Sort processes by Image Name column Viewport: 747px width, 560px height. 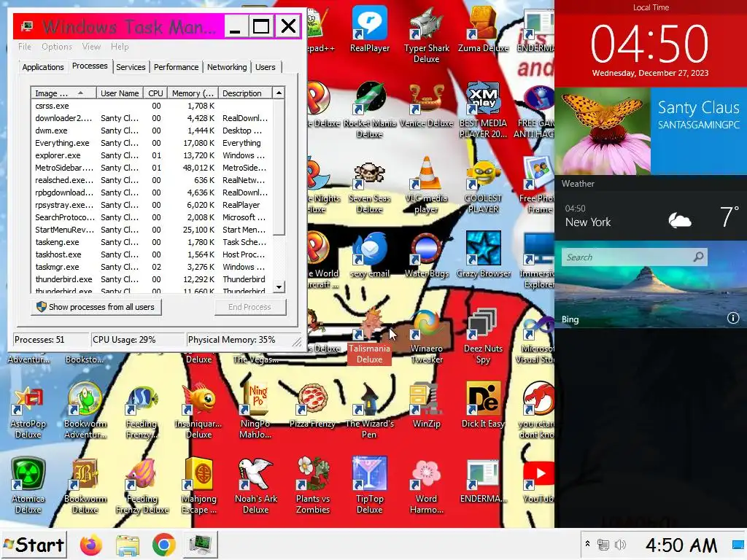pyautogui.click(x=63, y=93)
